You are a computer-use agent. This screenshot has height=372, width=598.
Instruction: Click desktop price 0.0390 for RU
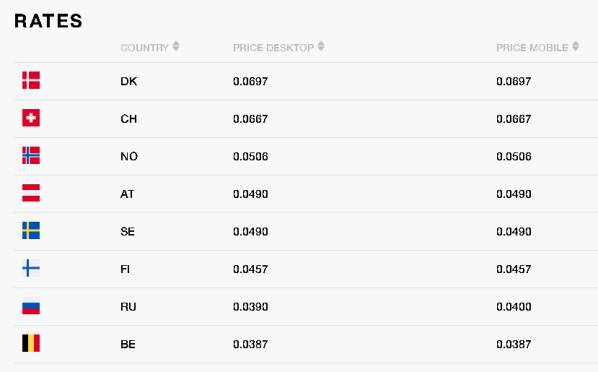point(251,307)
